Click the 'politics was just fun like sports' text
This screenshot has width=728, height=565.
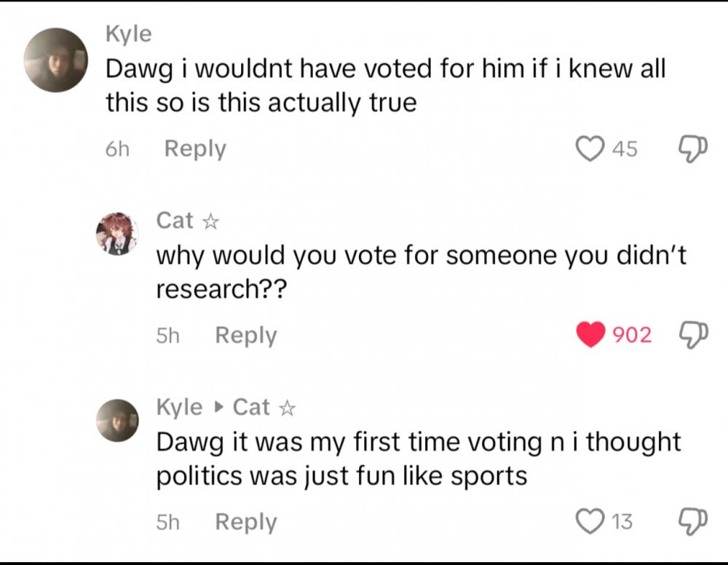(341, 475)
